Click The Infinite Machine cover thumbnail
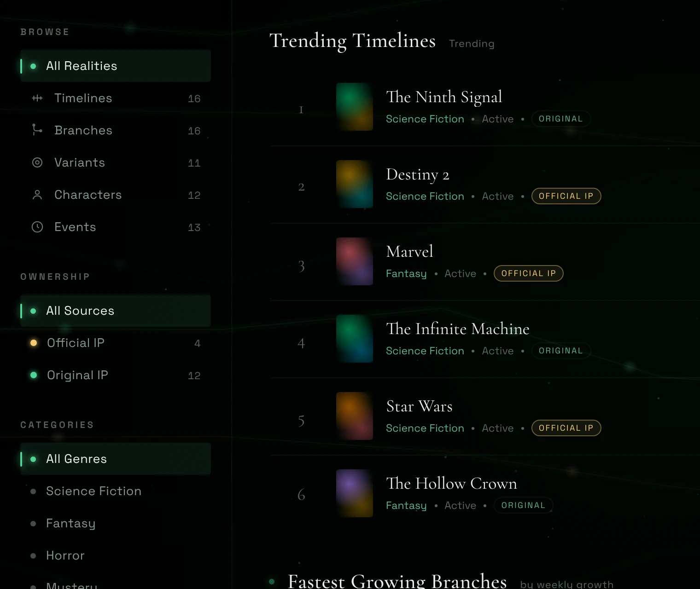This screenshot has width=700, height=589. (x=355, y=339)
